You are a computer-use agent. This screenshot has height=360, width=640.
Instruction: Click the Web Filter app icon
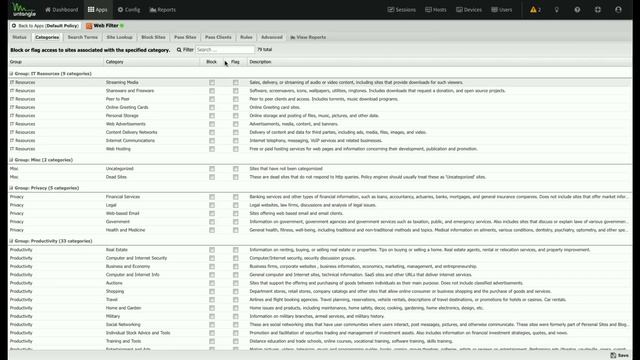pyautogui.click(x=89, y=26)
